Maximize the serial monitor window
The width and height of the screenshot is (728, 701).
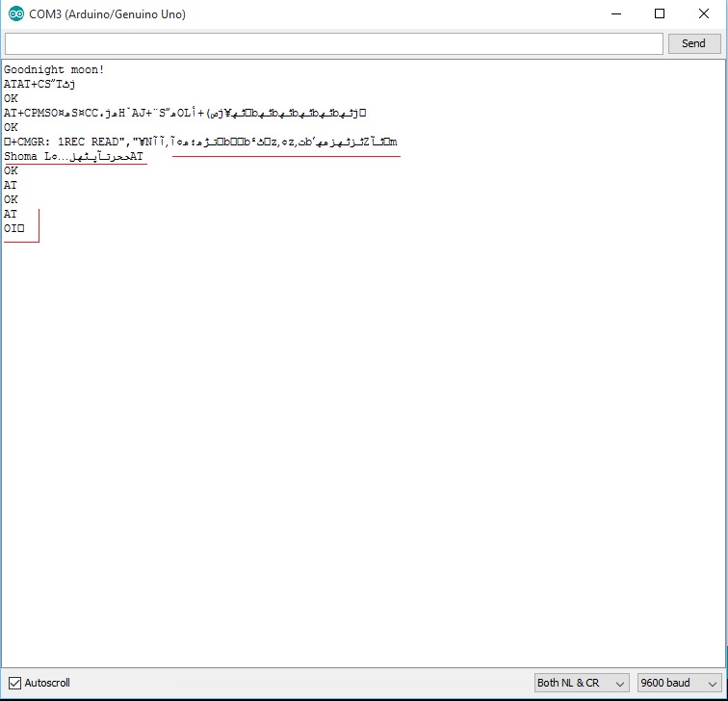(660, 14)
